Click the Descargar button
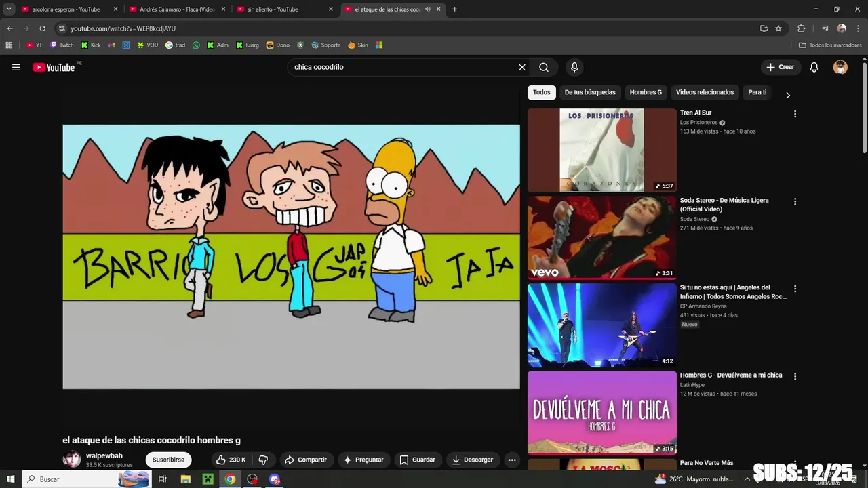The height and width of the screenshot is (488, 868). tap(473, 460)
